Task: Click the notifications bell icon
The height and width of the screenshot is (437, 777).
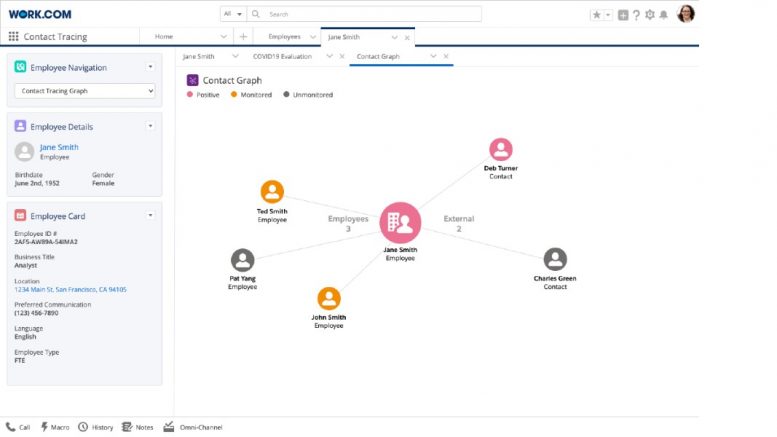Action: click(663, 15)
